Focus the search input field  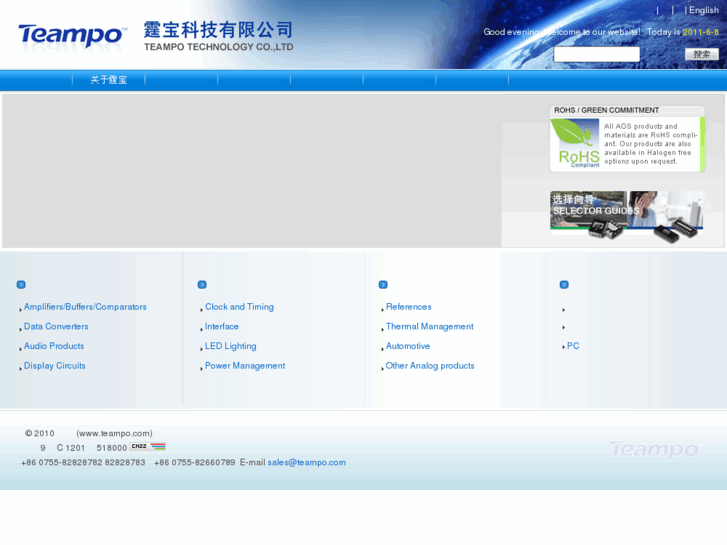[x=596, y=54]
